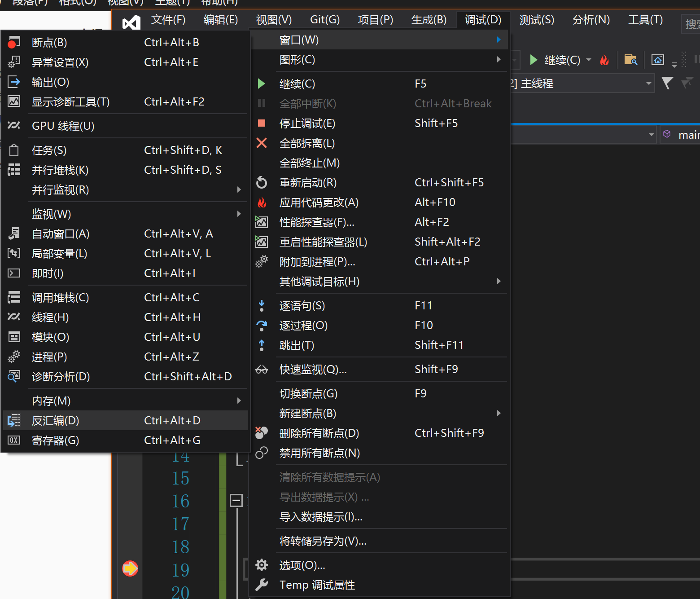Open the 工具(T) menu
The height and width of the screenshot is (599, 700).
point(645,20)
